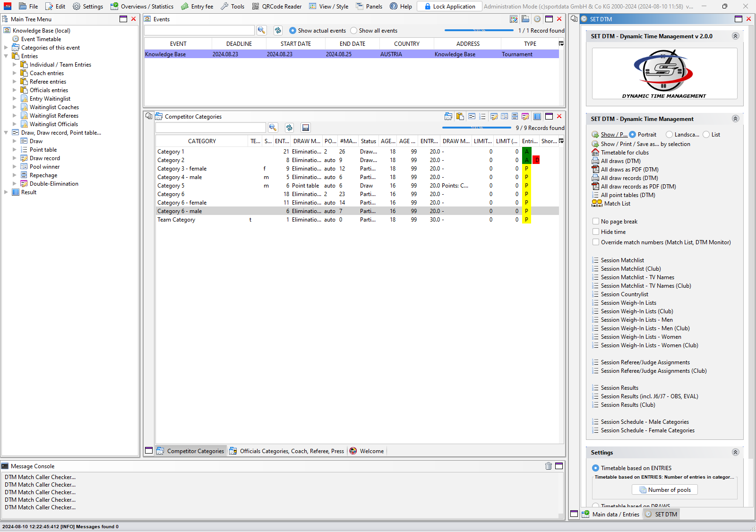Click the Lock Application button
The height and width of the screenshot is (532, 756).
tap(449, 7)
